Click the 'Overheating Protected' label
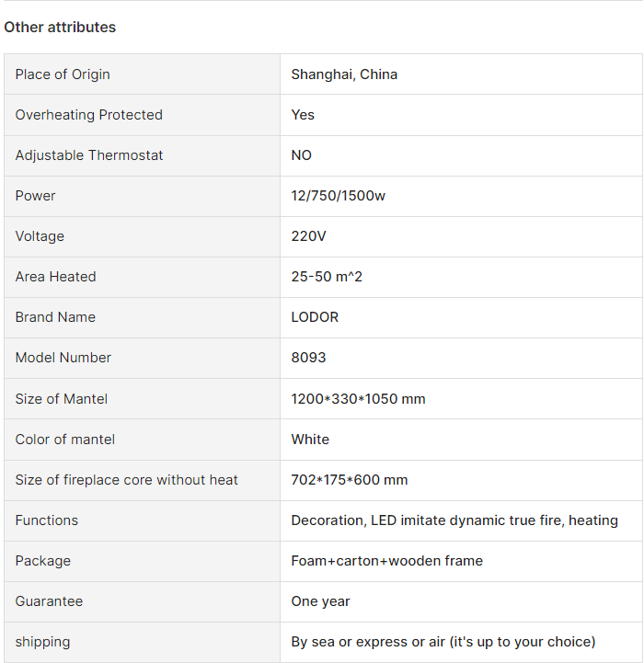Image resolution: width=644 pixels, height=663 pixels. (x=88, y=115)
